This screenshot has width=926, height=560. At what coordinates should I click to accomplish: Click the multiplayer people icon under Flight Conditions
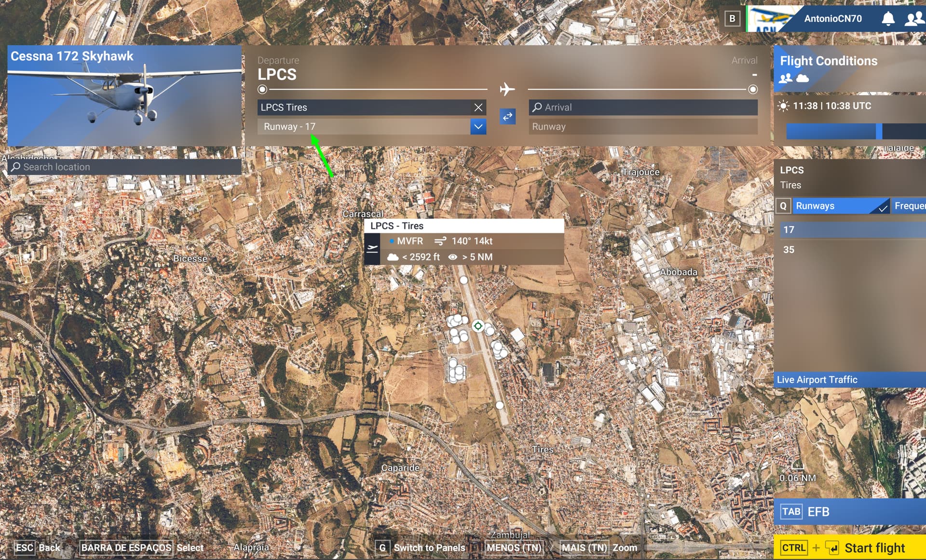click(x=786, y=78)
